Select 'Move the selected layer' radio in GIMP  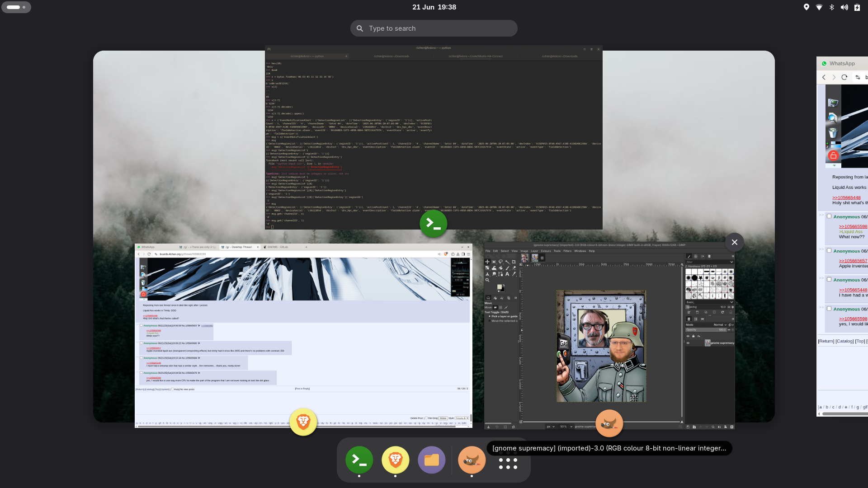coord(490,321)
